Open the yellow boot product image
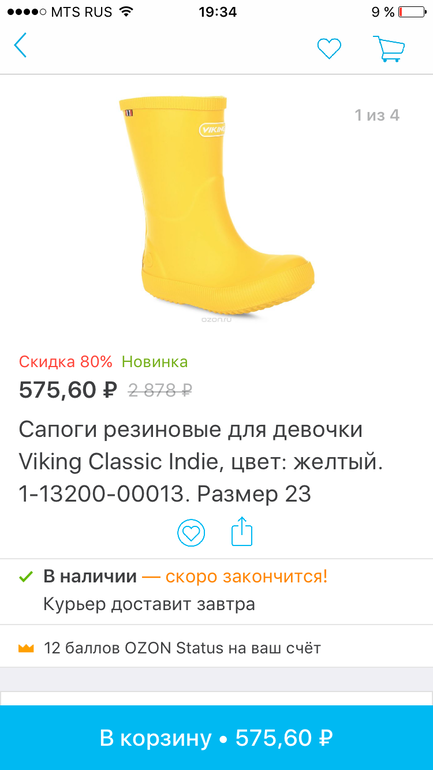This screenshot has width=433, height=770. (x=216, y=206)
